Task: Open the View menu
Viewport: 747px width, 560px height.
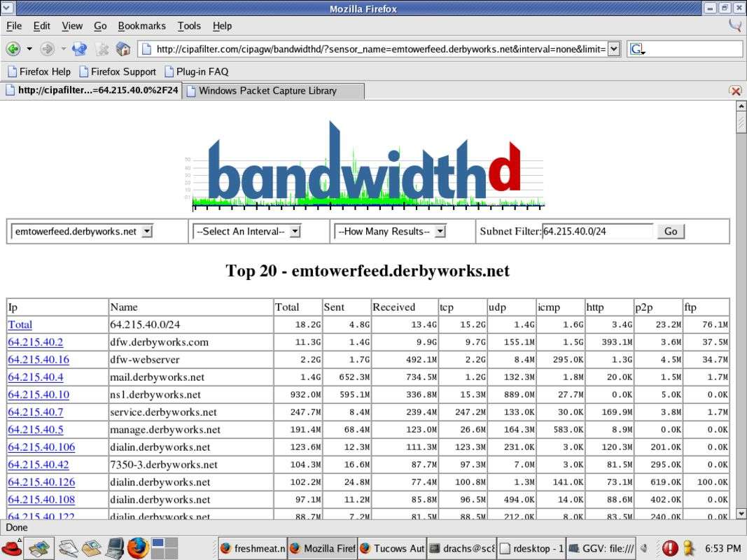Action: coord(72,26)
